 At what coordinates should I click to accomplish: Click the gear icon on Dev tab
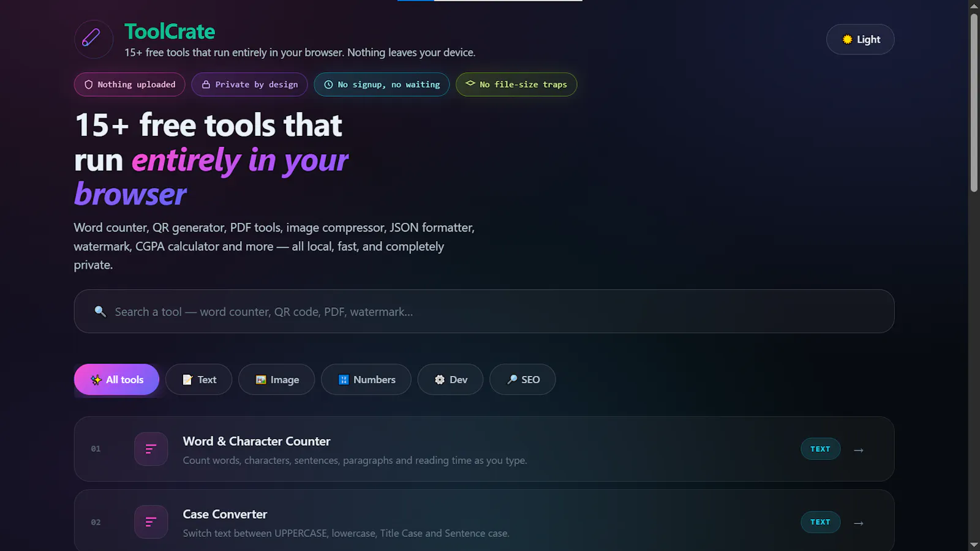coord(440,380)
